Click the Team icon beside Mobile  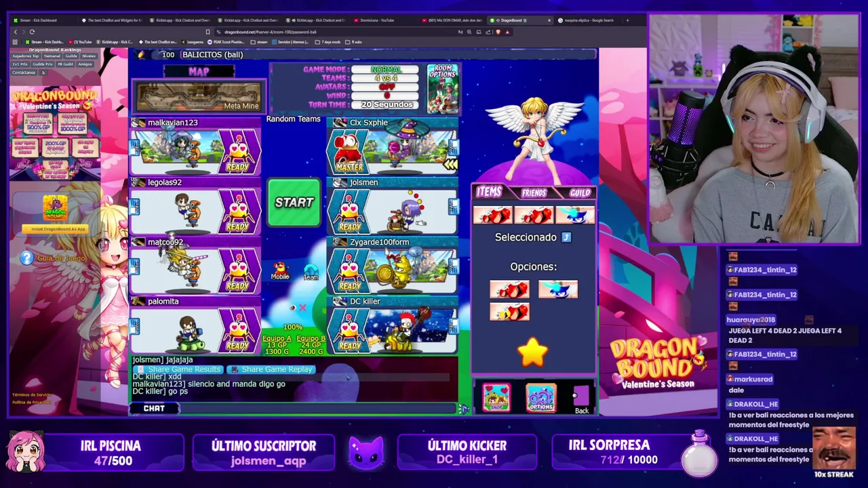311,272
